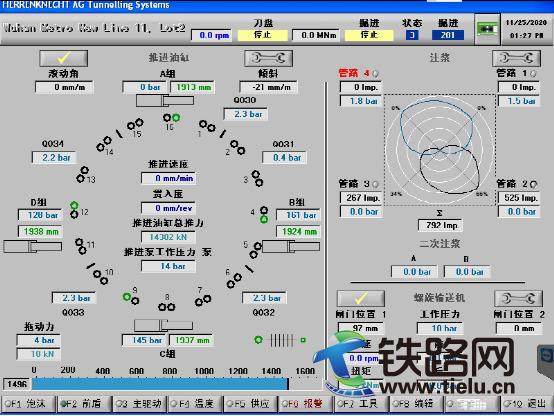
Task: Click thrust pump pressure 14 bar
Action: click(x=168, y=266)
